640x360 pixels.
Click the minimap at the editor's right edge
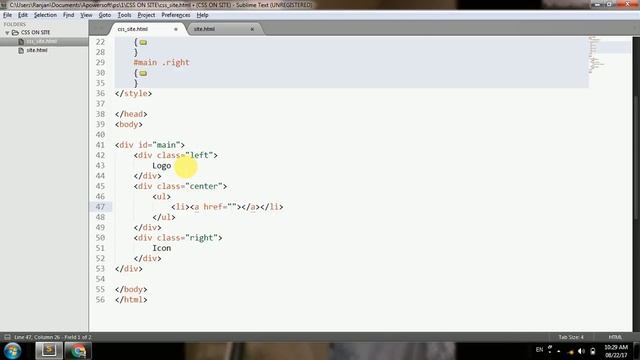[610, 55]
